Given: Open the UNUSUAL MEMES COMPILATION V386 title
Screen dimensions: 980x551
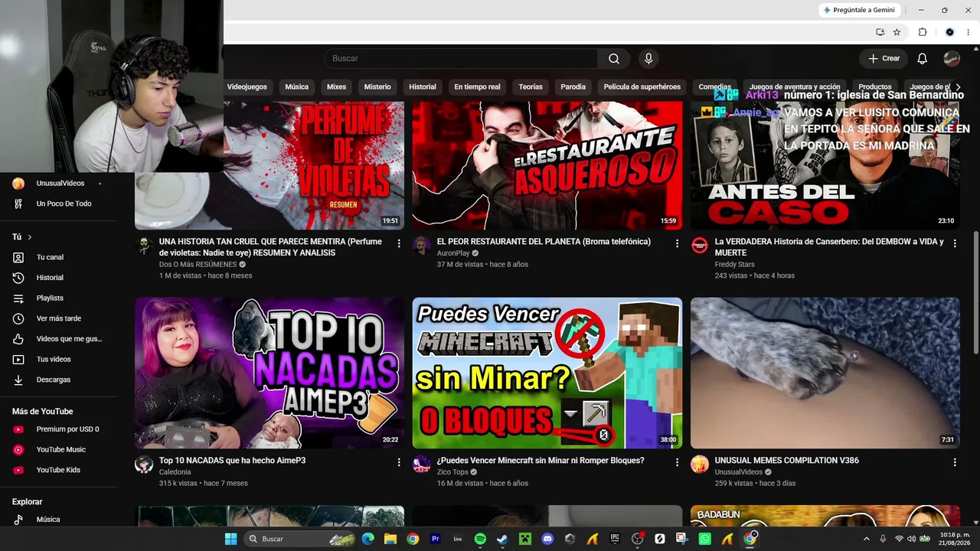Looking at the screenshot, I should (x=787, y=461).
